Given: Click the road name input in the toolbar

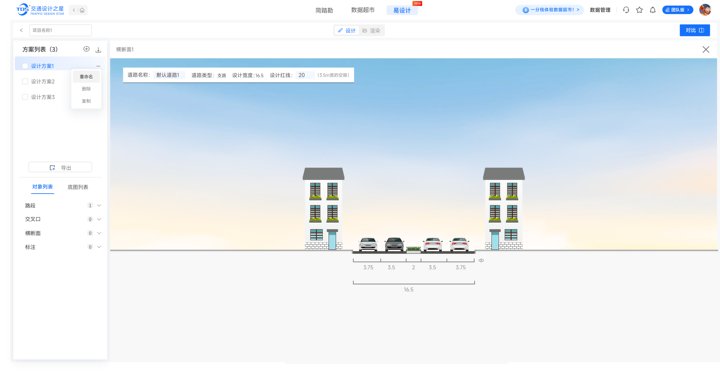Looking at the screenshot, I should click(60, 30).
